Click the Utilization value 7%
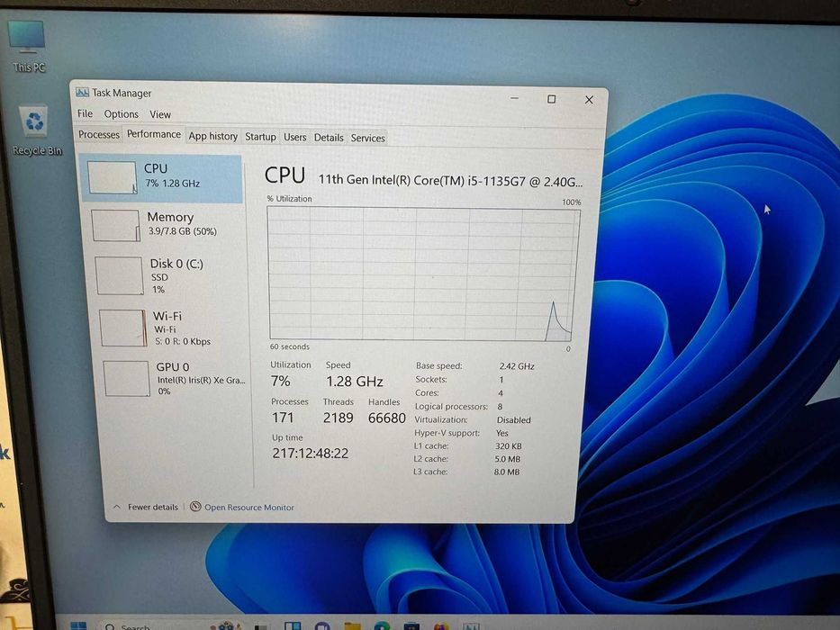The image size is (840, 630). (280, 381)
